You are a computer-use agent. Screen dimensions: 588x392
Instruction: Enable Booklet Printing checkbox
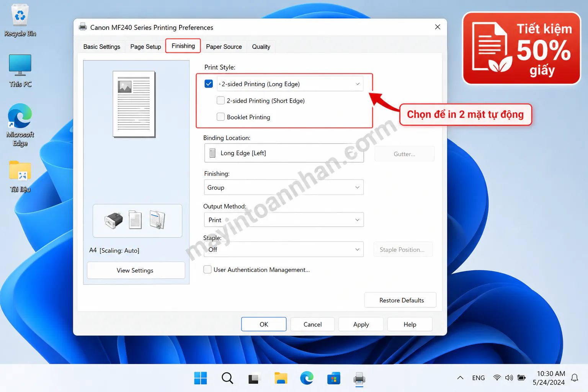click(x=220, y=117)
